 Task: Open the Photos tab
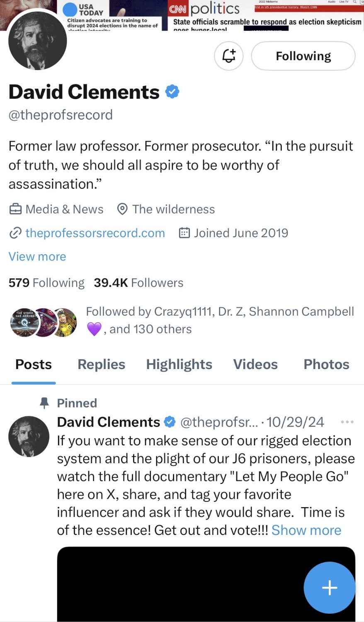click(x=326, y=364)
